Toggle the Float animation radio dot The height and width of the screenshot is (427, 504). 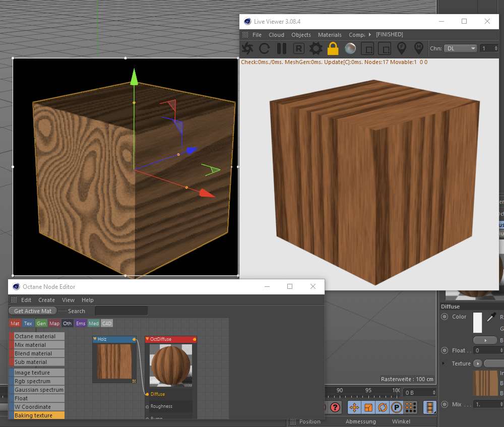[445, 350]
